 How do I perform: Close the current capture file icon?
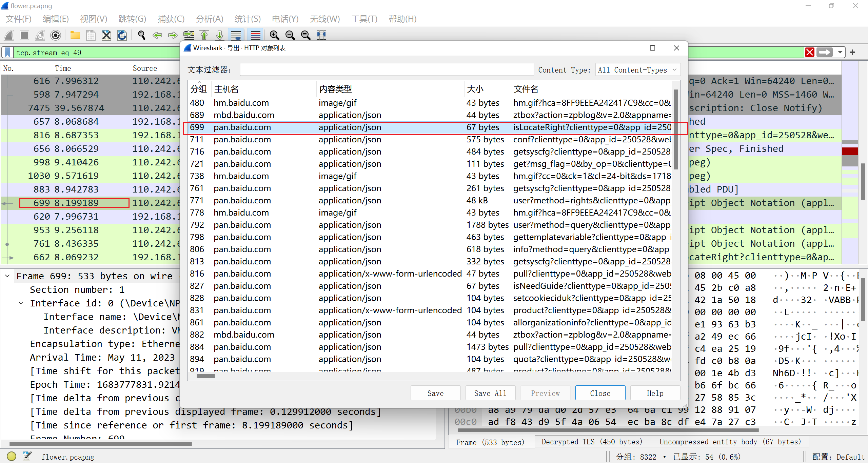[x=106, y=35]
